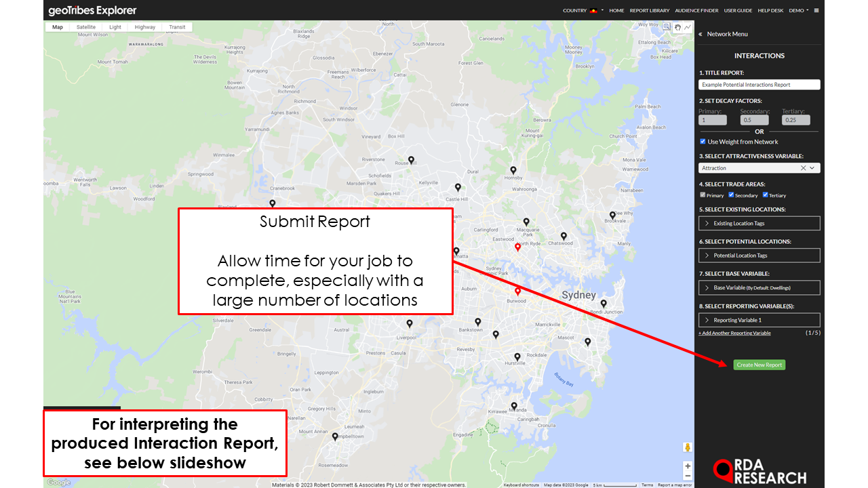
Task: Switch to the Light map tab
Action: (115, 27)
